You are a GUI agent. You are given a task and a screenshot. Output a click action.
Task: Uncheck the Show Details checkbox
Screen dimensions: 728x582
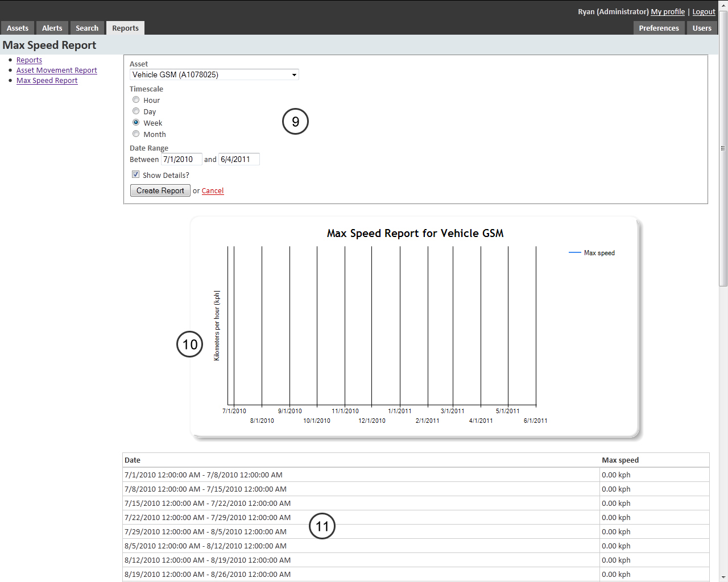click(x=135, y=174)
